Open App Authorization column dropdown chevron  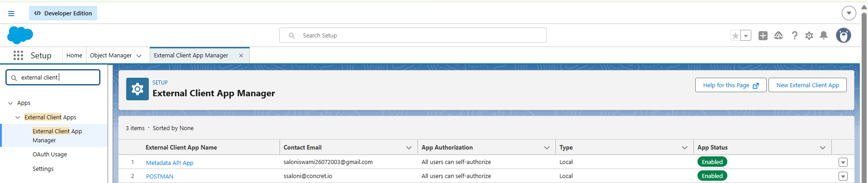(547, 148)
